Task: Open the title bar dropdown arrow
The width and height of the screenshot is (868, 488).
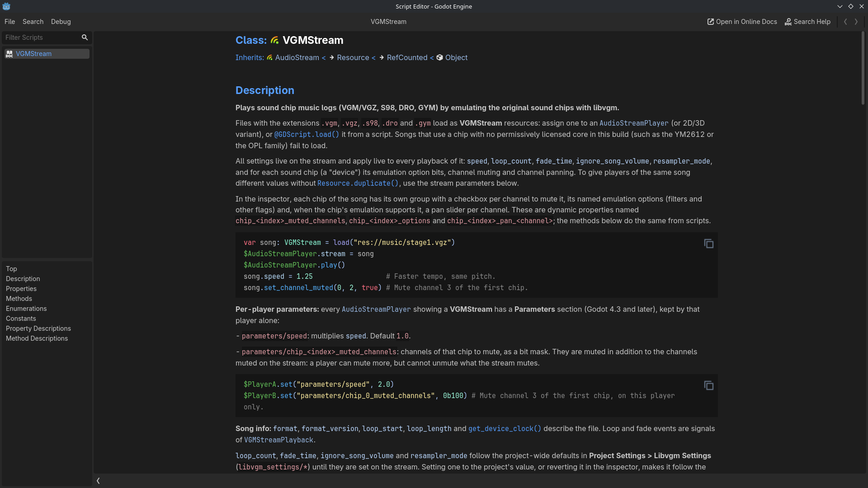Action: point(840,6)
